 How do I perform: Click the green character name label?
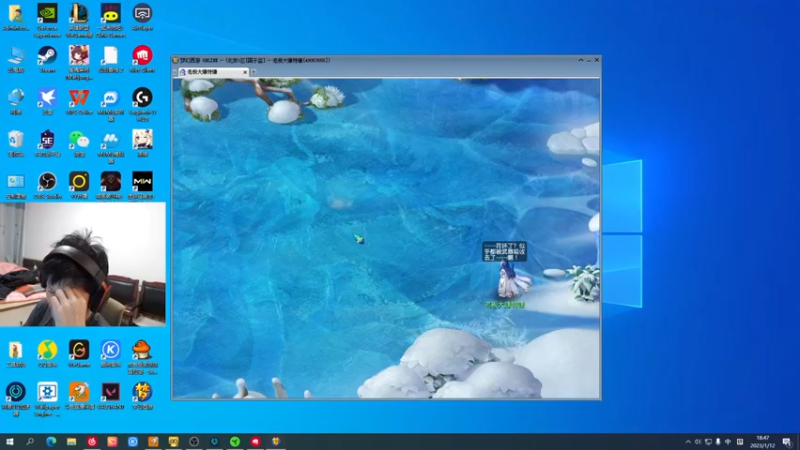coord(505,305)
